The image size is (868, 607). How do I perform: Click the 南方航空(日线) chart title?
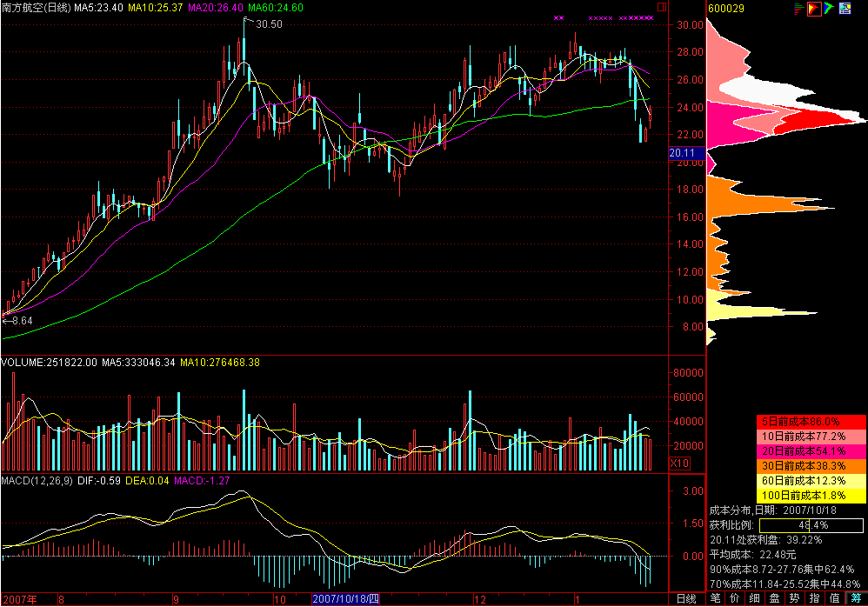(36, 8)
